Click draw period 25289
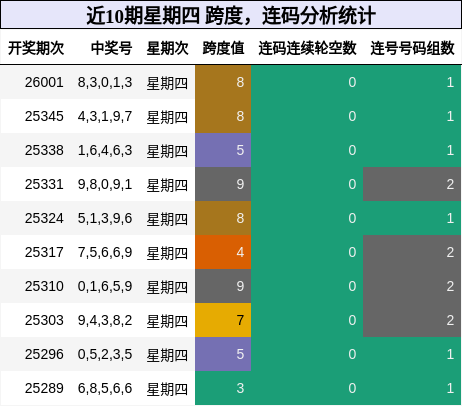This screenshot has height=406, width=462. point(44,388)
